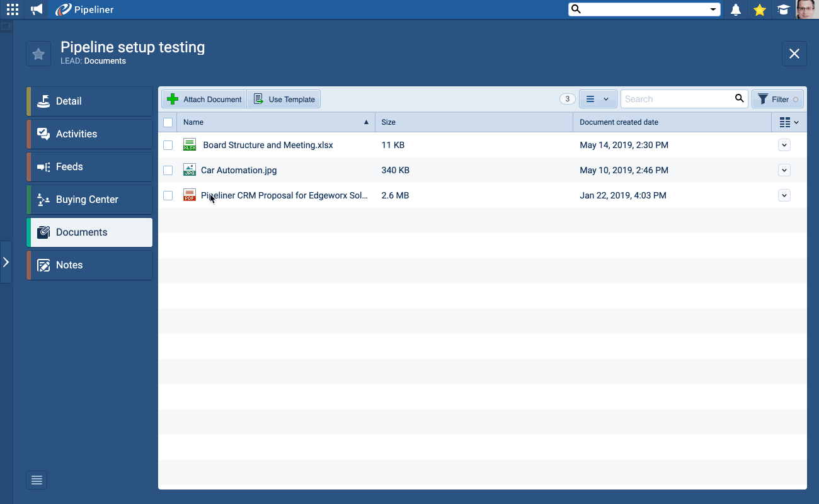Expand row actions for Car Automation.jpg
Image resolution: width=819 pixels, height=504 pixels.
784,170
